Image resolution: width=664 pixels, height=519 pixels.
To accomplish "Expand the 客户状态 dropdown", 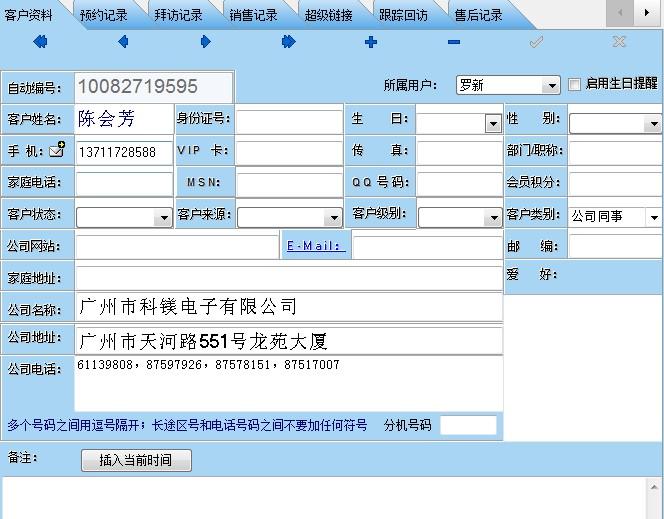I will [x=163, y=218].
